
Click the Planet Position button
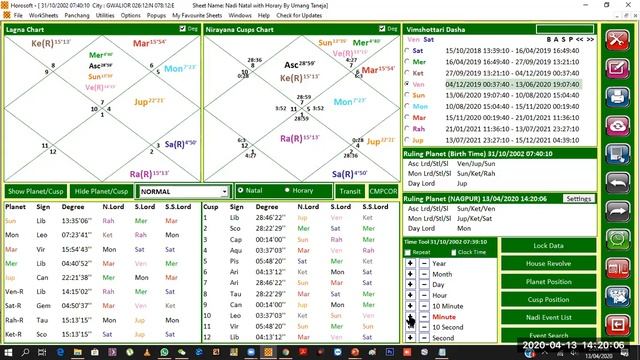(x=548, y=282)
